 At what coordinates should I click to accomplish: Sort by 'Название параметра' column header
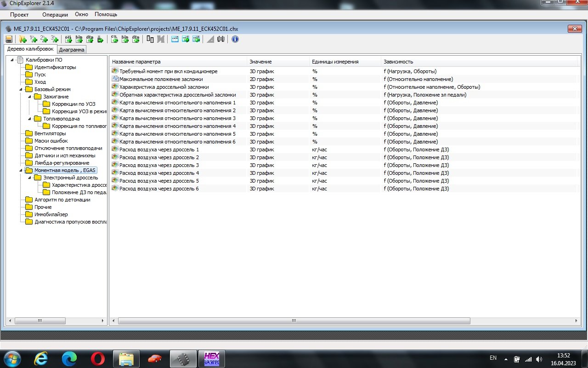pyautogui.click(x=136, y=62)
